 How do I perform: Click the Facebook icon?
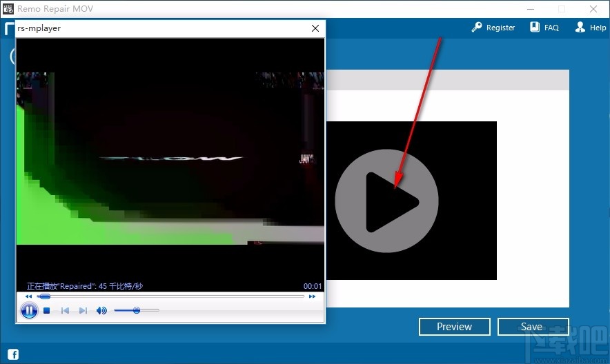click(x=13, y=354)
